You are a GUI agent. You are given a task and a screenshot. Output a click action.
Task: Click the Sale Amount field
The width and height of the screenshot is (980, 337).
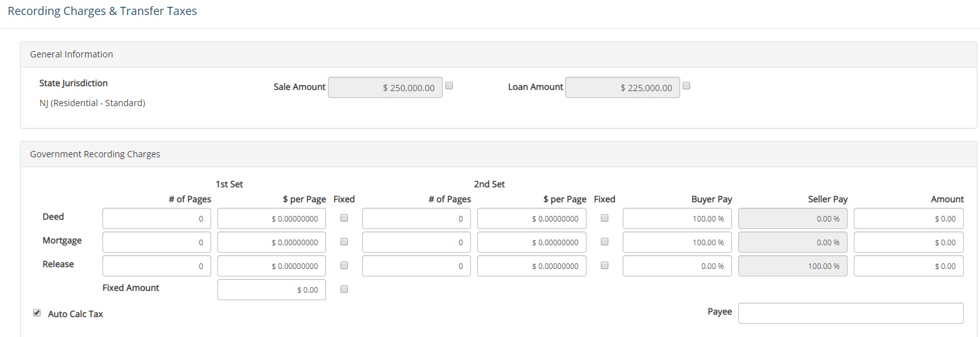coord(385,87)
